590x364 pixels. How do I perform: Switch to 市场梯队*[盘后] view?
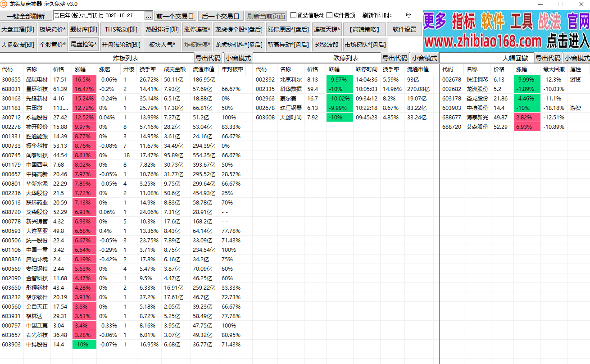(x=365, y=45)
